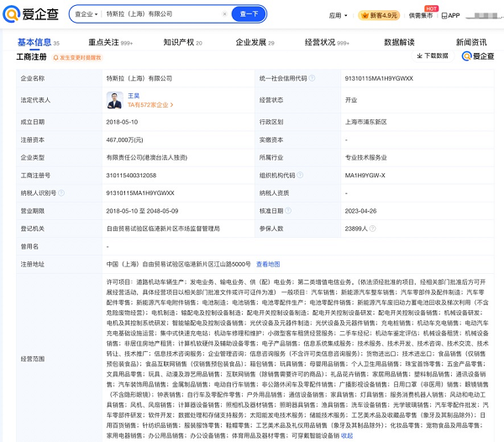Screen dimensions: 504x442
Task: Select registration number 310115400312058
Action: pos(131,175)
